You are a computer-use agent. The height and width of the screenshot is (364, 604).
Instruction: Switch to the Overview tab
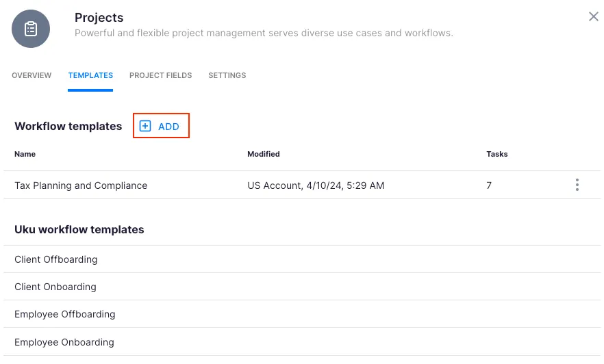click(x=32, y=75)
